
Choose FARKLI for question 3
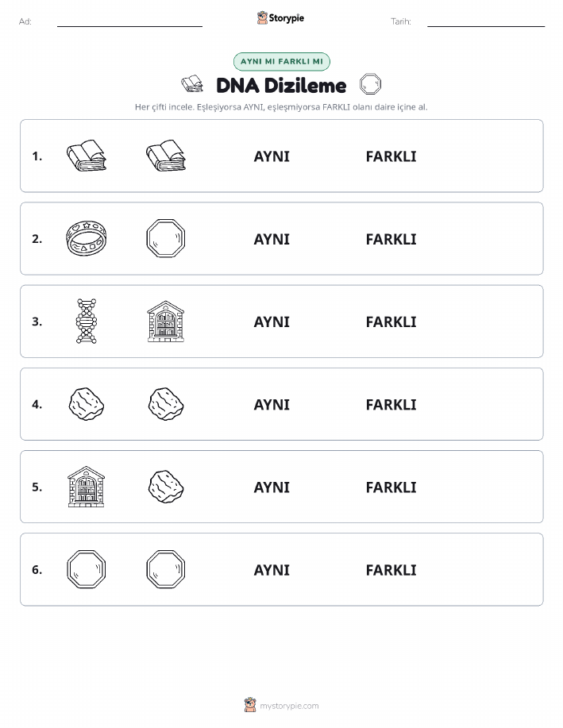tap(391, 322)
